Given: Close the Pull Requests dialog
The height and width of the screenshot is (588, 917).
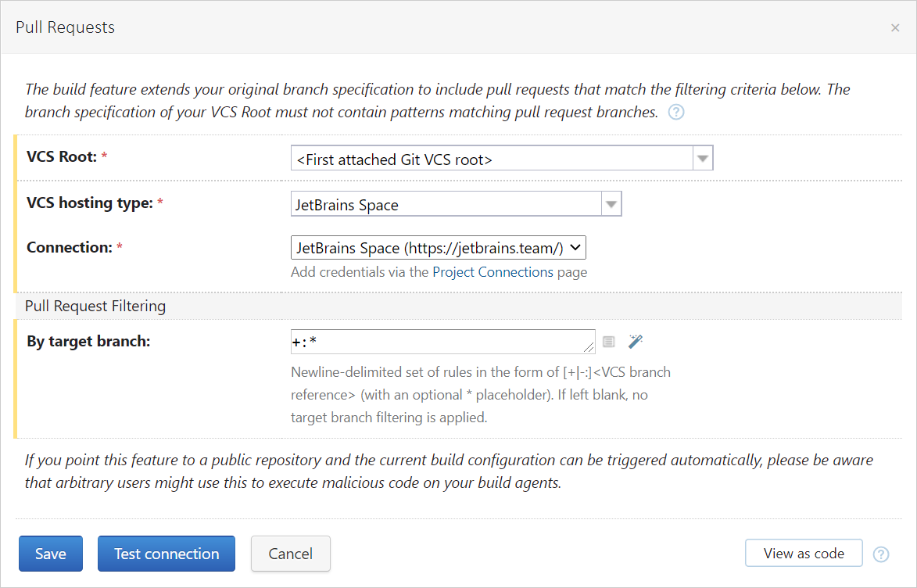Looking at the screenshot, I should point(895,27).
